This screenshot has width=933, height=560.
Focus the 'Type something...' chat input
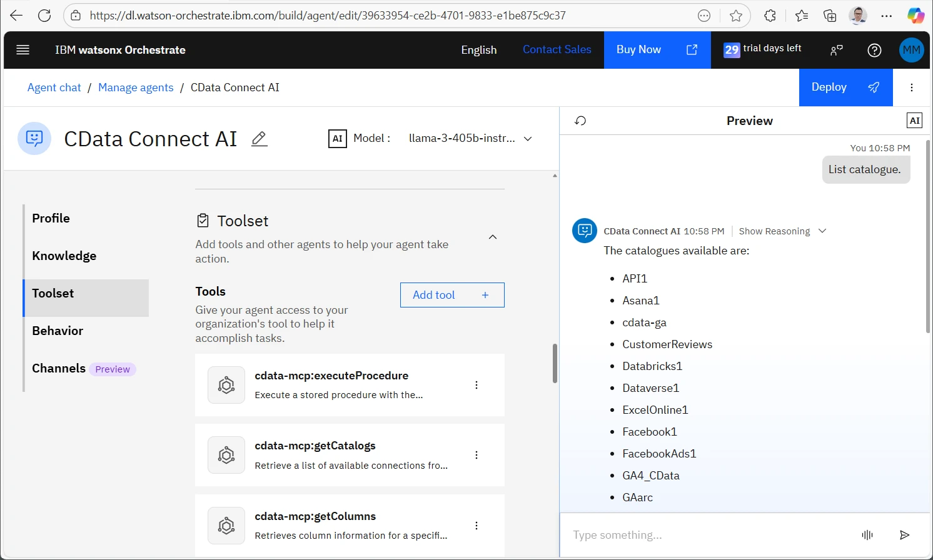tap(707, 535)
